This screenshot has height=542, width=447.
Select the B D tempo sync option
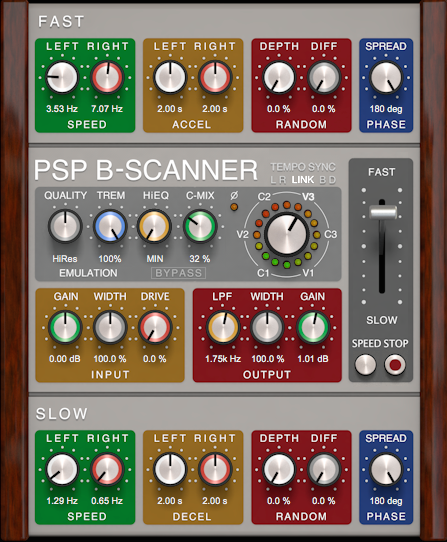[x=327, y=180]
